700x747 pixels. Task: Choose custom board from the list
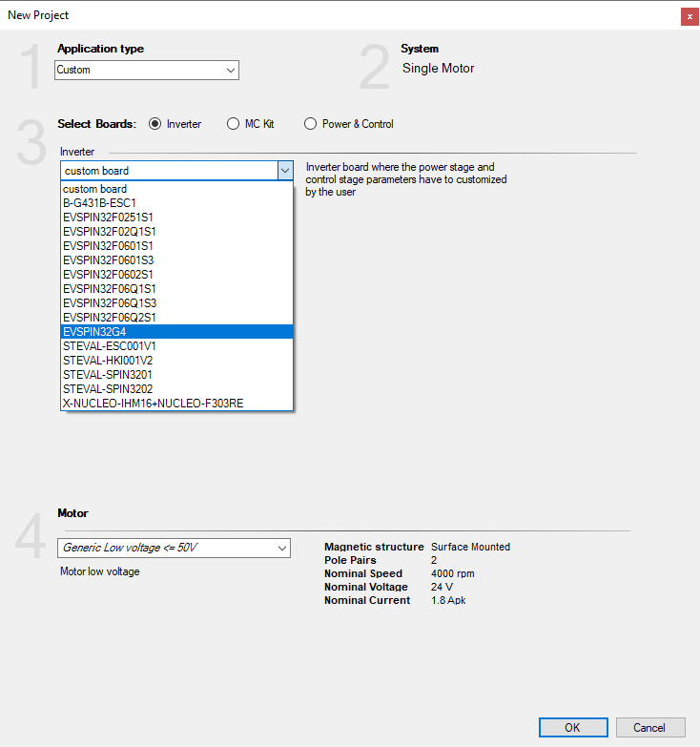(x=176, y=189)
